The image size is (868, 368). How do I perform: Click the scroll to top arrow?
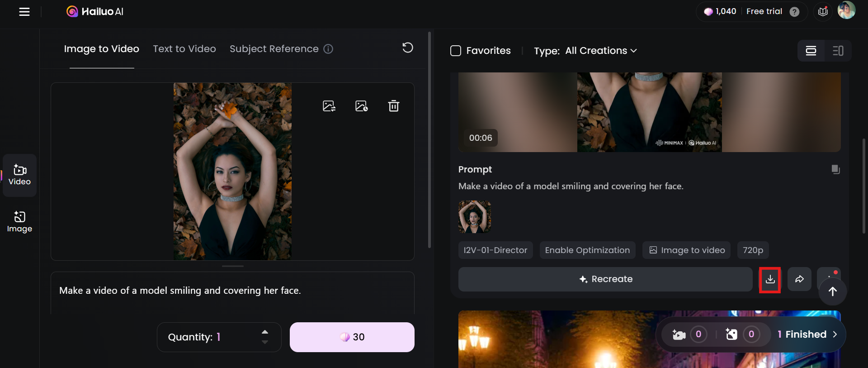832,292
